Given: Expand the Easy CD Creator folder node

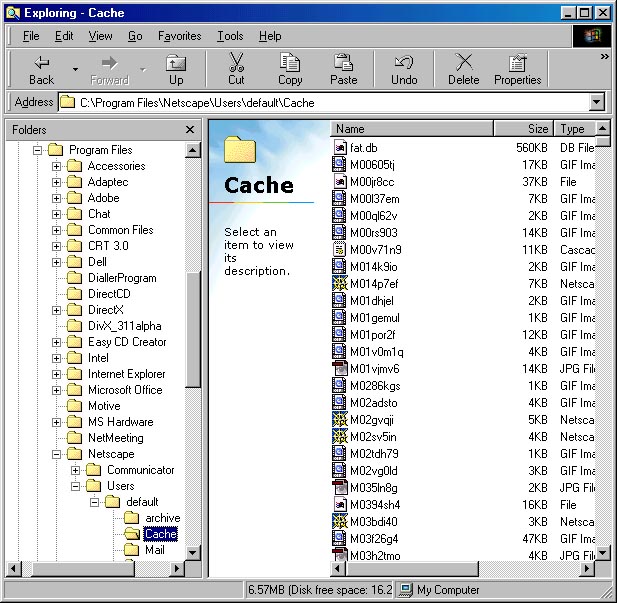Looking at the screenshot, I should (56, 342).
